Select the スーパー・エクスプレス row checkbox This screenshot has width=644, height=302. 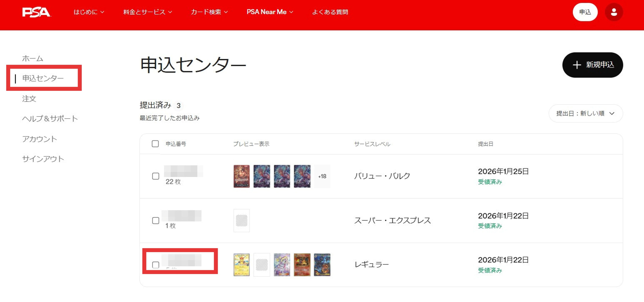156,221
